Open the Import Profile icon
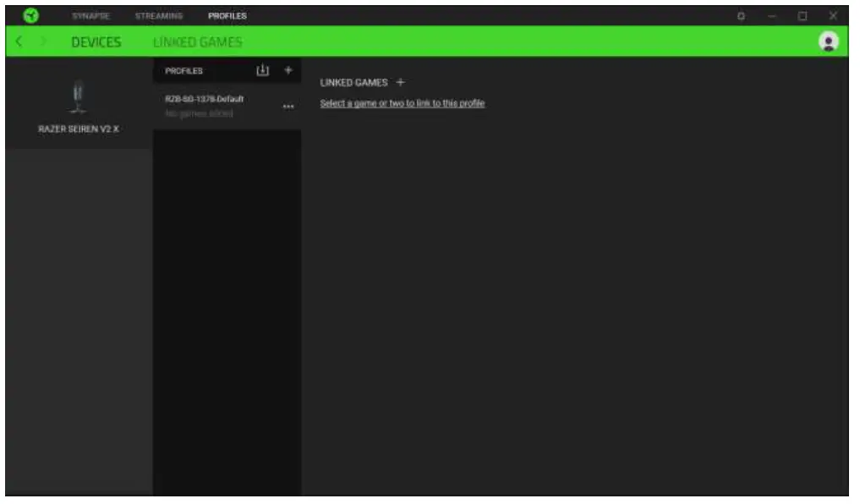This screenshot has width=860, height=504. point(262,70)
